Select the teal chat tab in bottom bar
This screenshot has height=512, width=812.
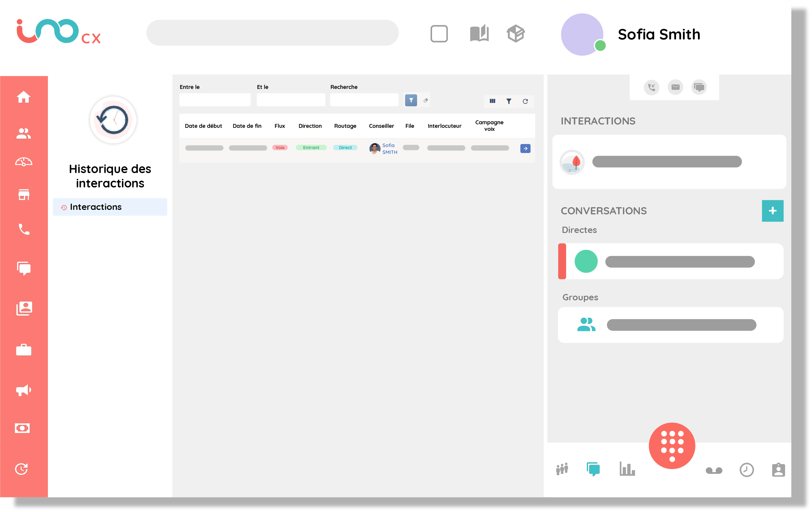pos(593,469)
